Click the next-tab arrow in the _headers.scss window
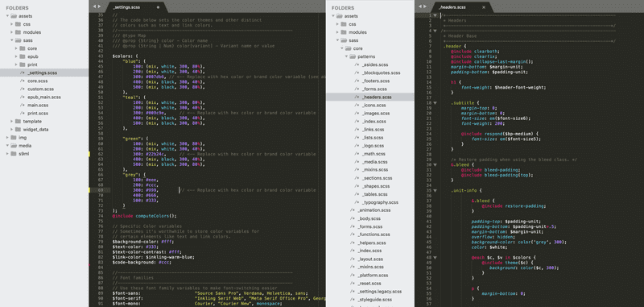This screenshot has width=644, height=307. 425,6
